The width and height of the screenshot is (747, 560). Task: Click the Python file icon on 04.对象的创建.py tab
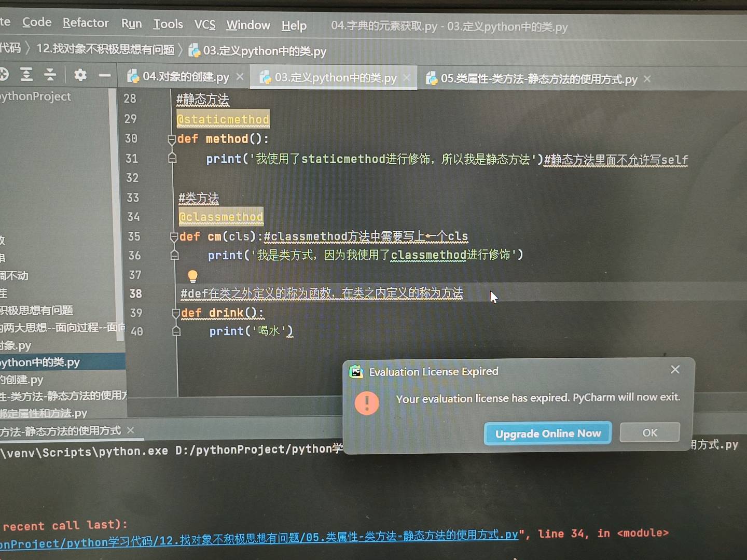click(133, 77)
